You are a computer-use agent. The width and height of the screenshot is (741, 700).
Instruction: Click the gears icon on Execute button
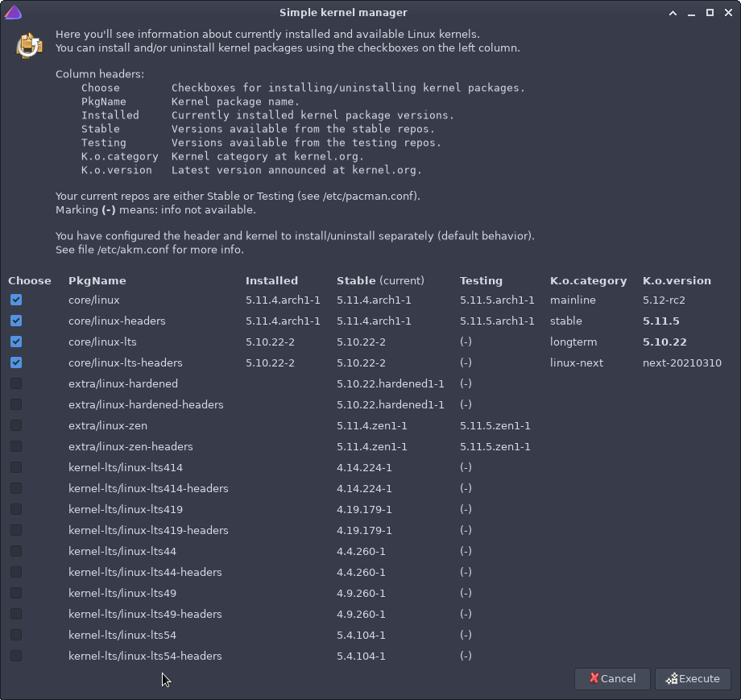point(671,678)
